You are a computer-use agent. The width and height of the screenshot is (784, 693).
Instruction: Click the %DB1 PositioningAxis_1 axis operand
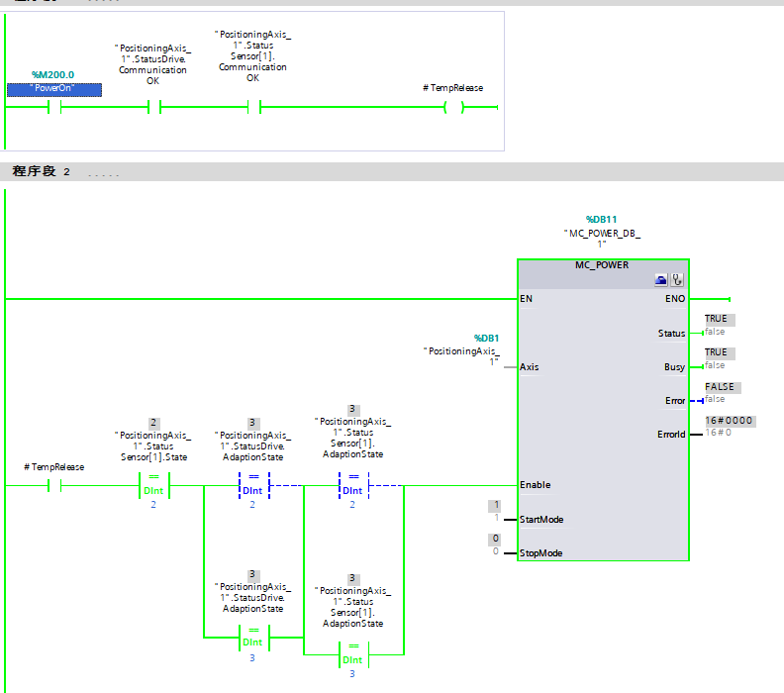coord(463,351)
